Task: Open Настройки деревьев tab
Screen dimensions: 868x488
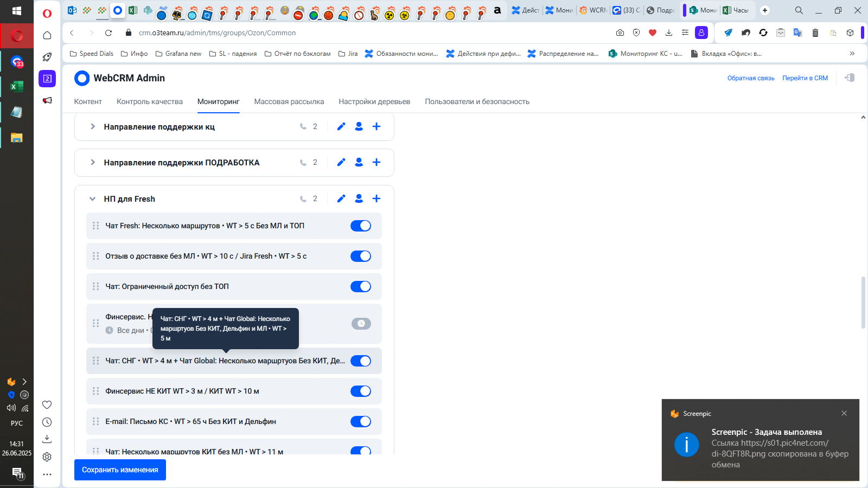Action: pos(374,101)
